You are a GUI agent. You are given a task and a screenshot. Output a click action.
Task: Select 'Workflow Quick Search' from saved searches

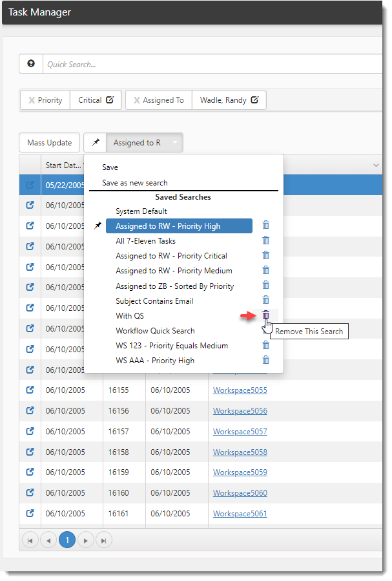155,330
